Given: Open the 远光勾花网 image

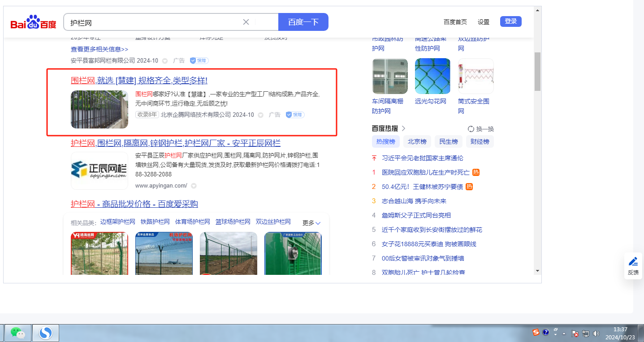Looking at the screenshot, I should tap(433, 76).
